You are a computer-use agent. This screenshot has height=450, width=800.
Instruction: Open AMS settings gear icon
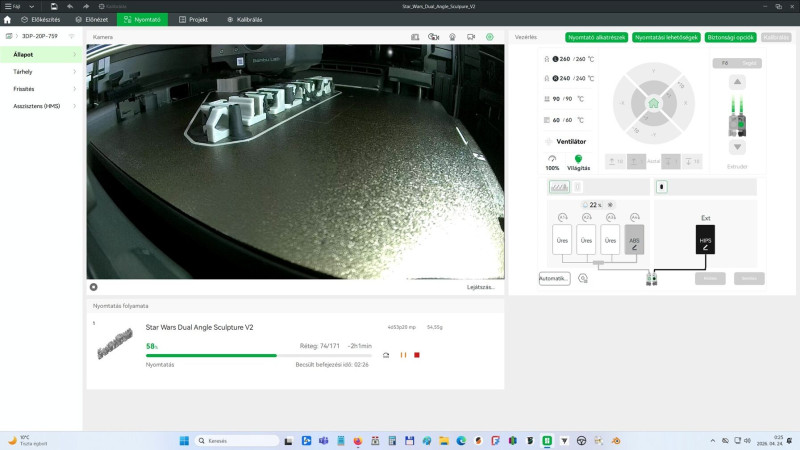[583, 278]
